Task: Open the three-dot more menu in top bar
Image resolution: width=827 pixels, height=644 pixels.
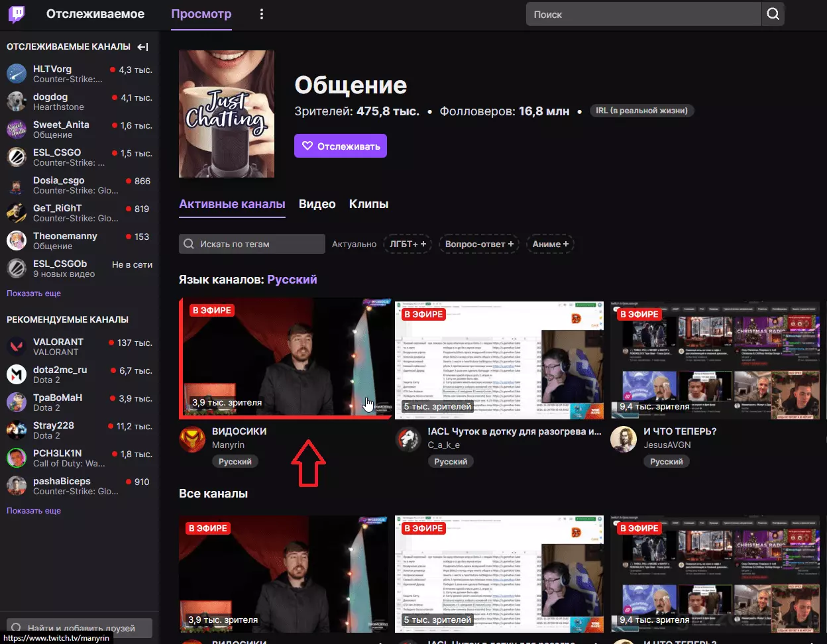Action: tap(262, 14)
